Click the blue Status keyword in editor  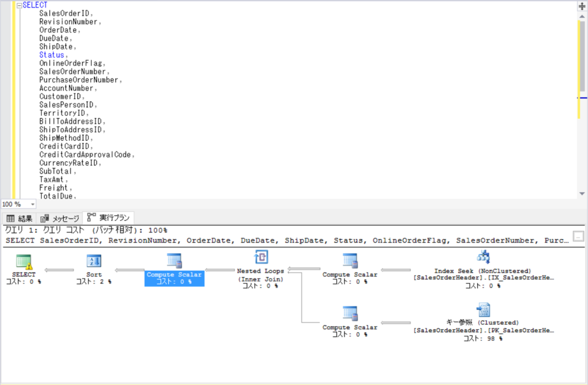click(x=52, y=55)
